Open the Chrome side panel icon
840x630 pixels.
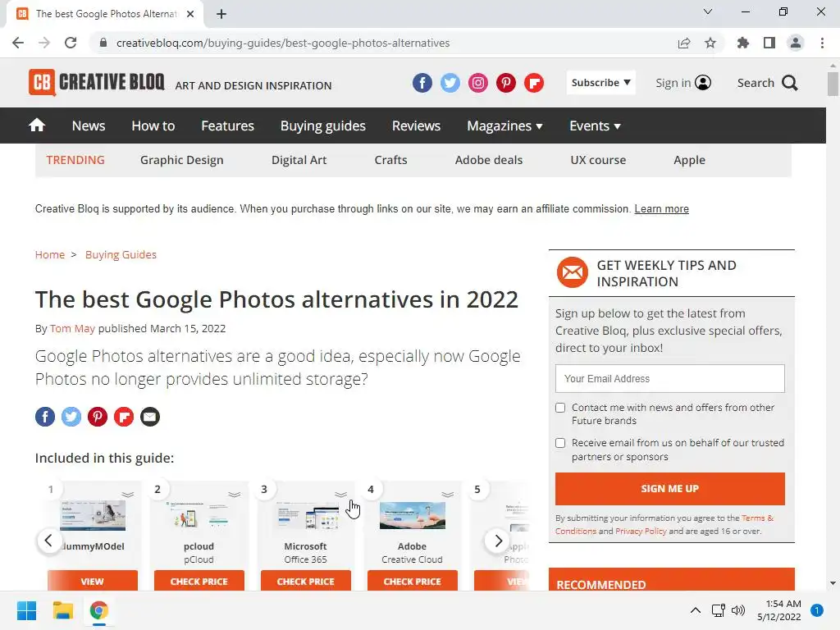[x=769, y=43]
